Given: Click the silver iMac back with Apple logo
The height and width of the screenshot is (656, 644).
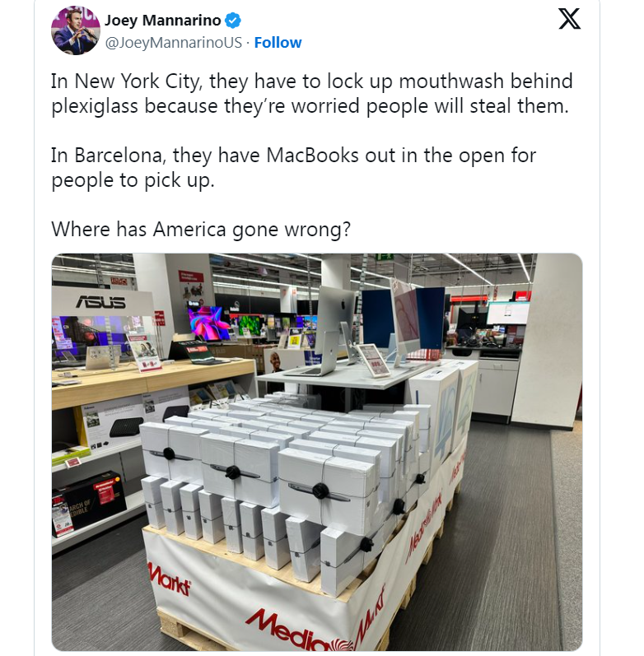Looking at the screenshot, I should pyautogui.click(x=335, y=322).
